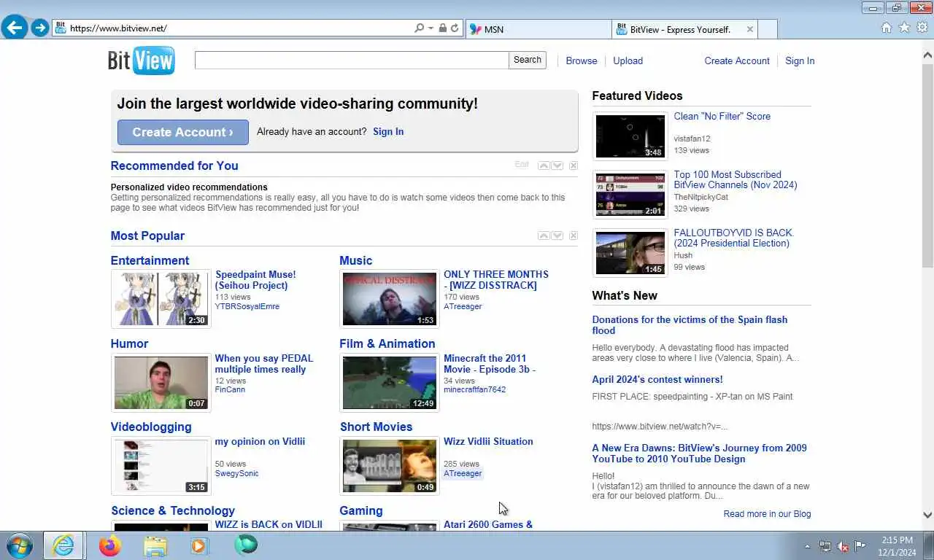Close the Most Popular section
Image resolution: width=934 pixels, height=560 pixels.
574,236
